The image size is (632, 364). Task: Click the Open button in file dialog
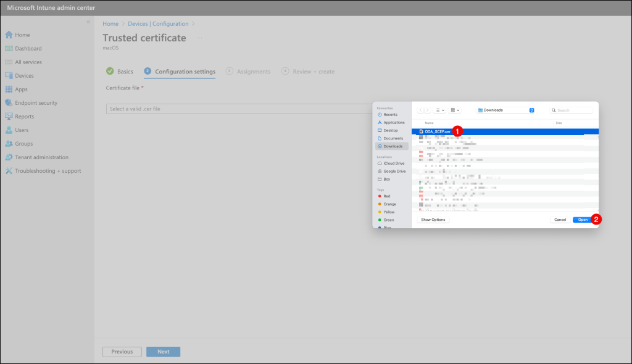(582, 220)
